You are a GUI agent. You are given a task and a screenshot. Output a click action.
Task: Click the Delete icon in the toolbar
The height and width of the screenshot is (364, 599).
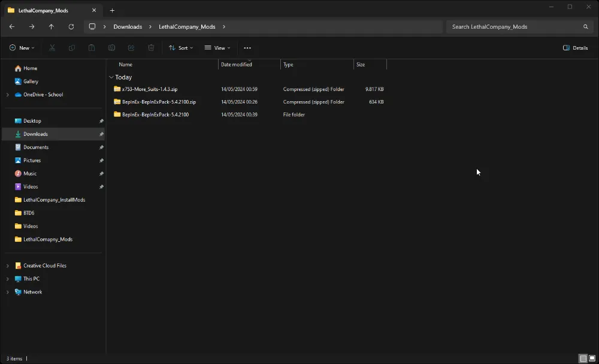click(151, 47)
